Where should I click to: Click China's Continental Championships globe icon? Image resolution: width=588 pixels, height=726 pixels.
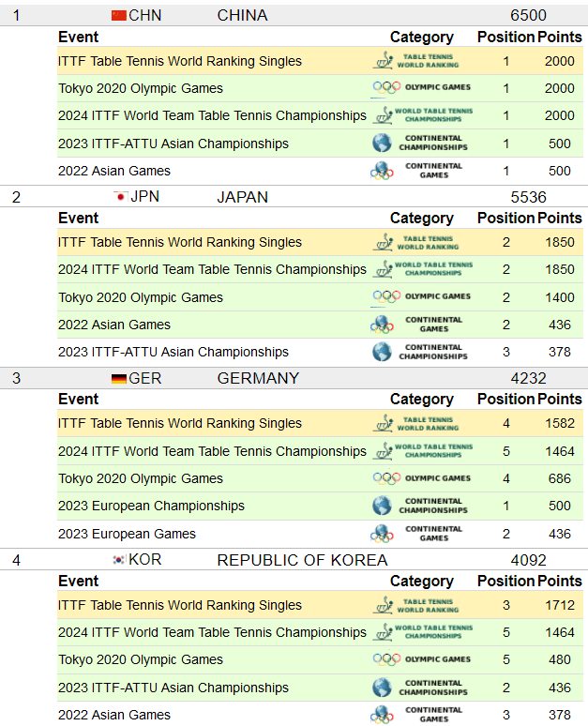coord(382,143)
